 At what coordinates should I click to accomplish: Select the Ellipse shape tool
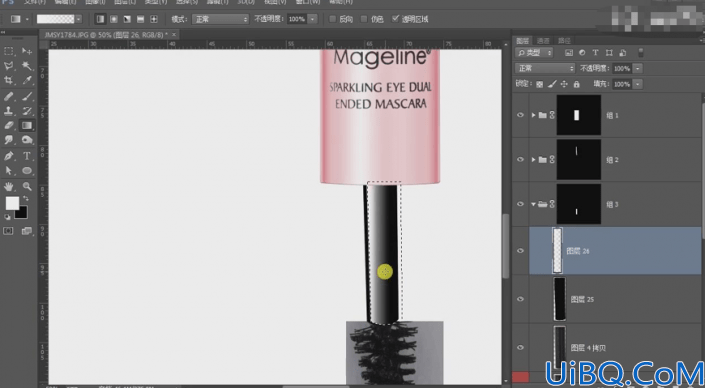pyautogui.click(x=27, y=170)
